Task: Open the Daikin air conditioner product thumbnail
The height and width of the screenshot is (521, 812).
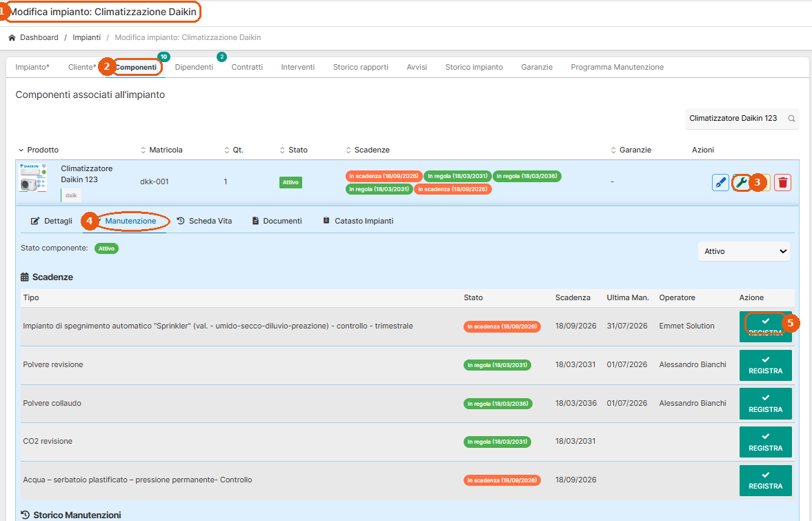Action: click(x=32, y=177)
